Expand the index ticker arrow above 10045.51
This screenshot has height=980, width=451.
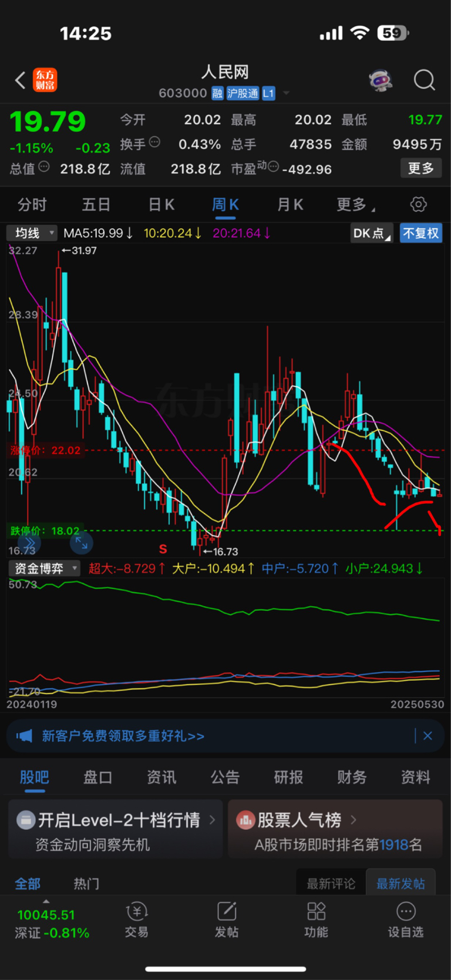46,901
